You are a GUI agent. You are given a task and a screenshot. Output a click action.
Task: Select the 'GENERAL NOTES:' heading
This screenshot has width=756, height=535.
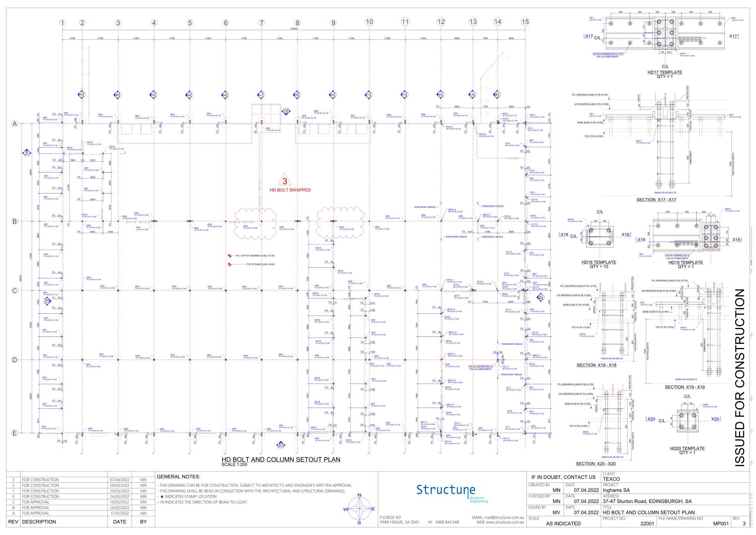pyautogui.click(x=178, y=477)
